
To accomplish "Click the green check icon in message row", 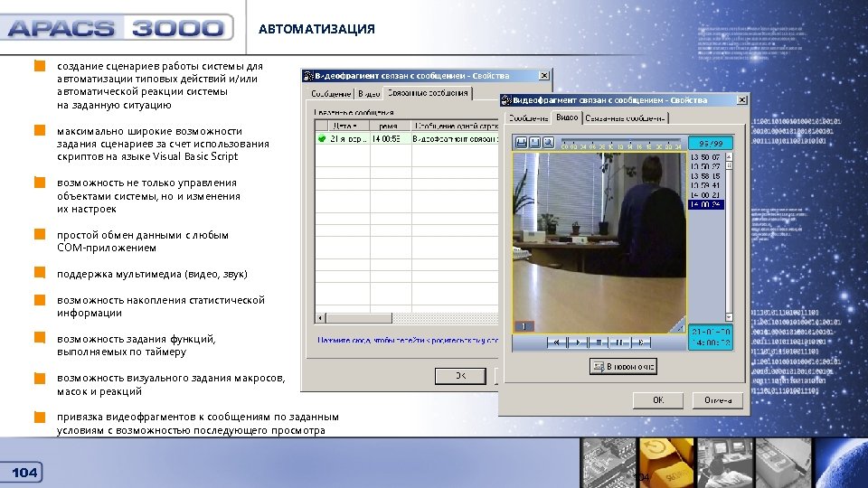I will click(322, 139).
